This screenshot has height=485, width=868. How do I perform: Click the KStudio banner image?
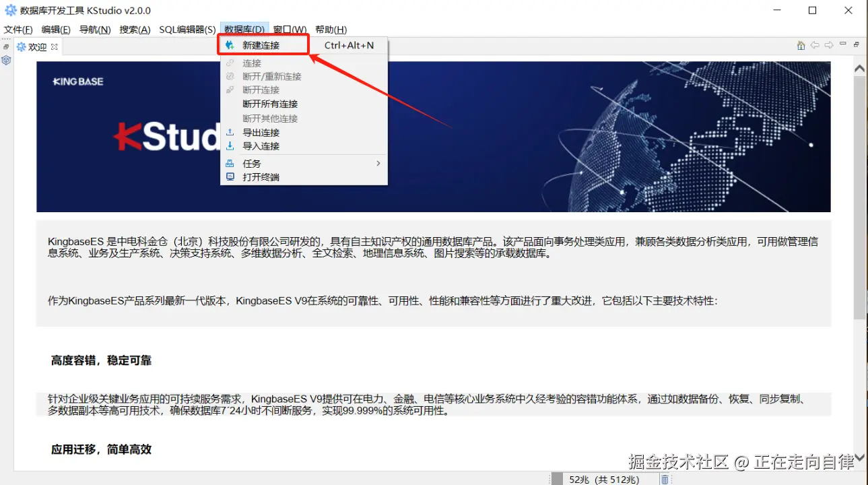[434, 137]
